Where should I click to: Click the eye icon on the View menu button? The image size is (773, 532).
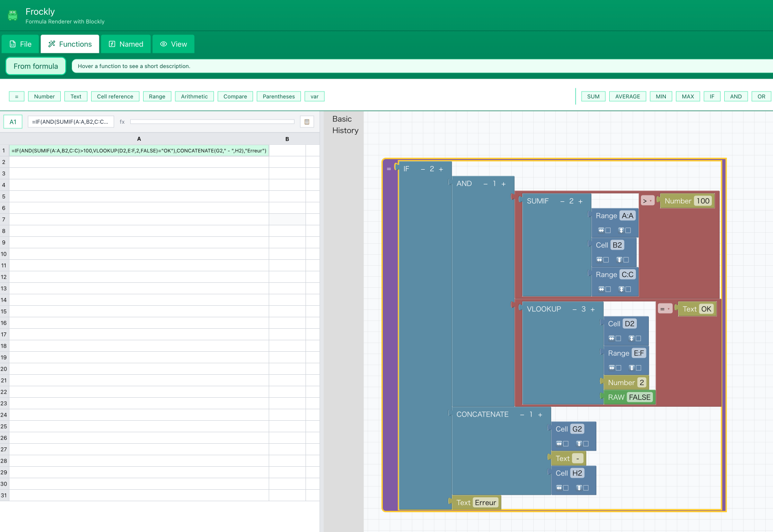point(163,44)
